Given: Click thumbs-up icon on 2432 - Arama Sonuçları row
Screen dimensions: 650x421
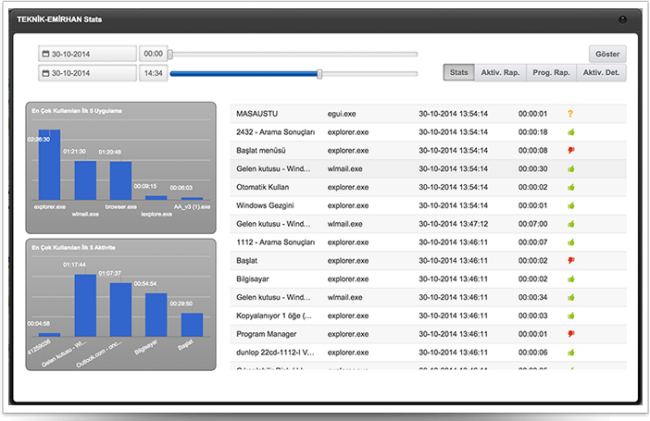Looking at the screenshot, I should tap(570, 132).
